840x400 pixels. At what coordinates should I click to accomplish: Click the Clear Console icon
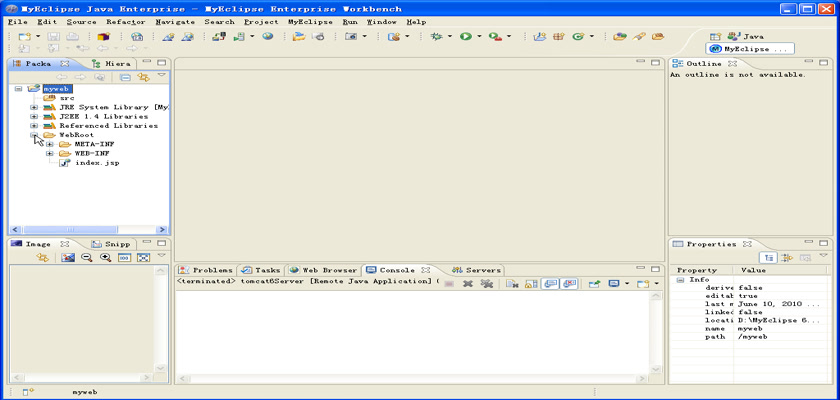click(512, 284)
